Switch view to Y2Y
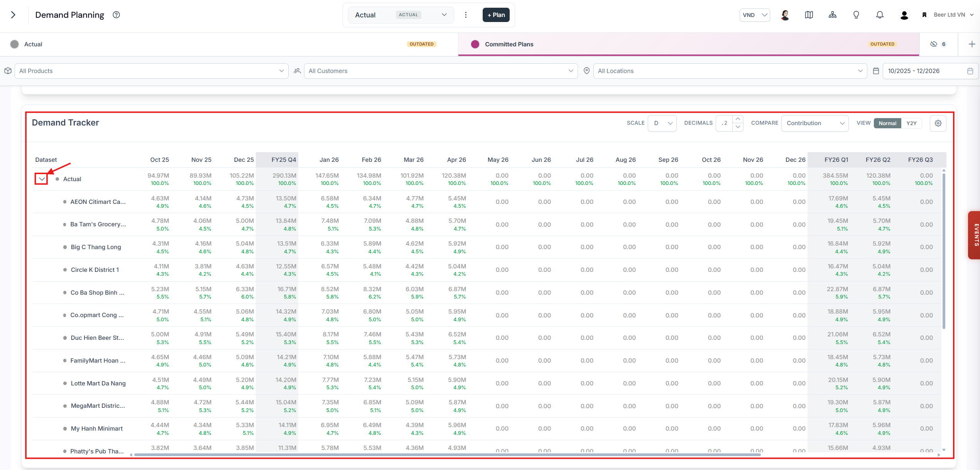The height and width of the screenshot is (470, 980). (x=911, y=123)
